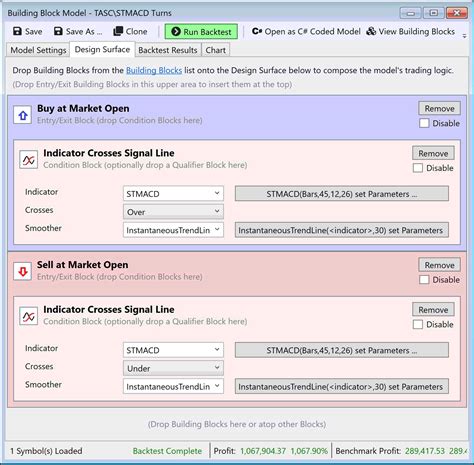474x465 pixels.
Task: Click the Benchmark Profit 289,417.53 value
Action: (425, 451)
